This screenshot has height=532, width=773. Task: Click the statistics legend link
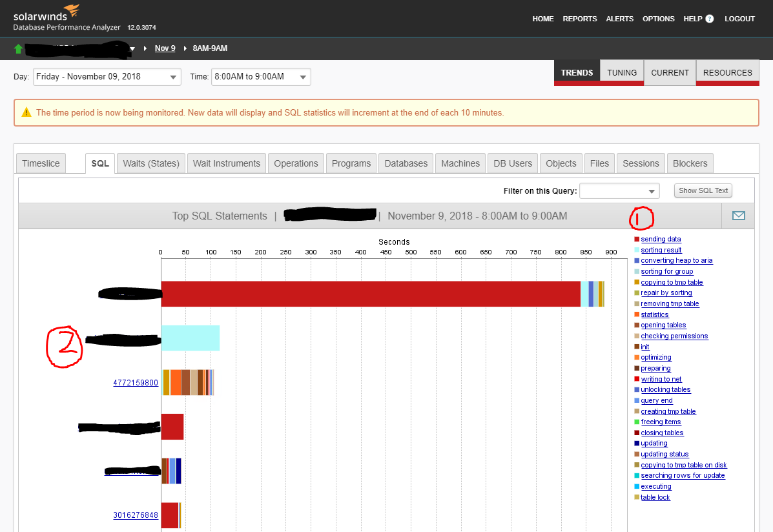655,314
